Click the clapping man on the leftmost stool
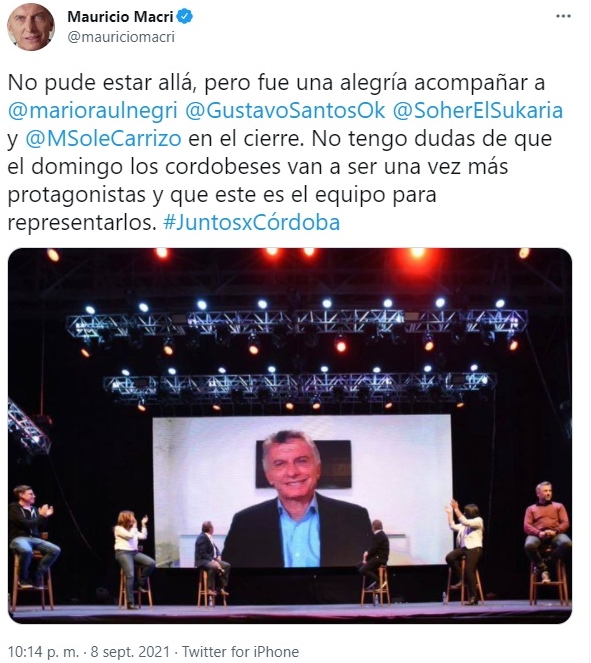591x663 pixels. coord(32,536)
